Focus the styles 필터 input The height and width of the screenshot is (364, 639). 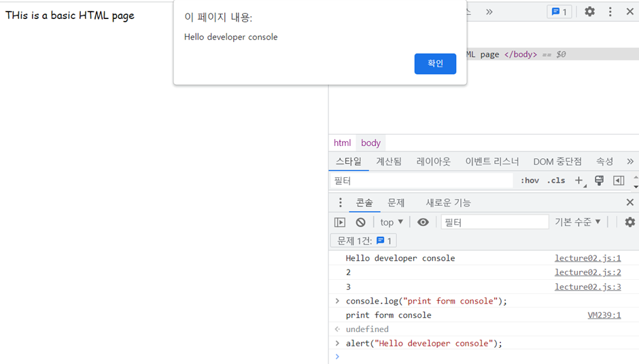pyautogui.click(x=421, y=181)
